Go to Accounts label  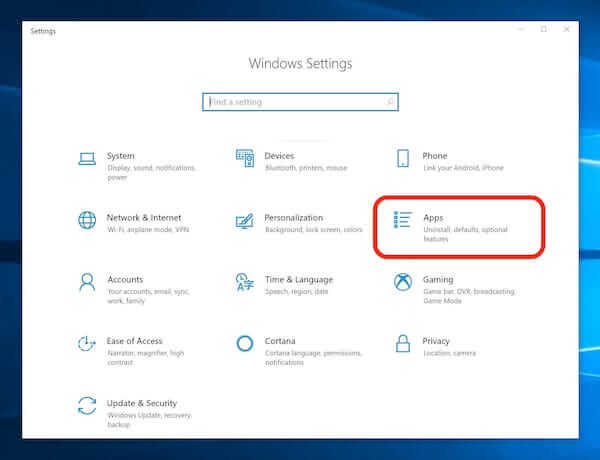(125, 279)
